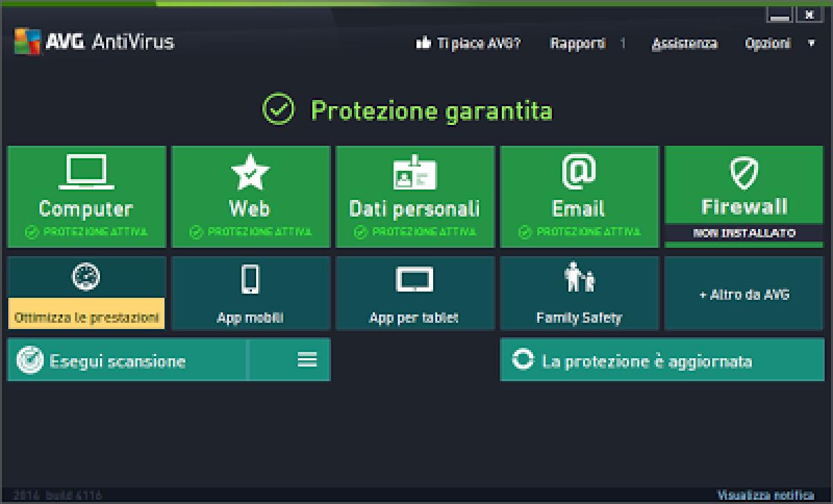Click the Protezione garantita status checkmark
The image size is (833, 504).
pos(277,108)
